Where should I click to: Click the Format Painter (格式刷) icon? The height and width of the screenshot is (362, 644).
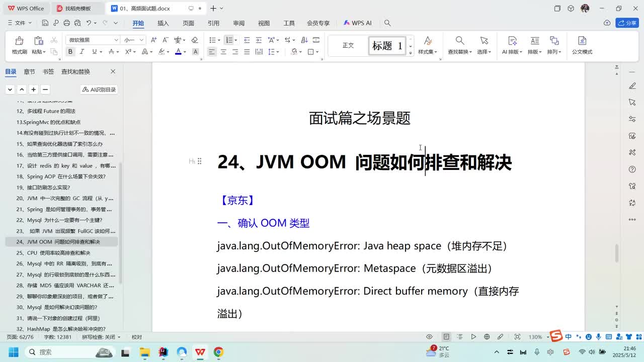pos(19,41)
